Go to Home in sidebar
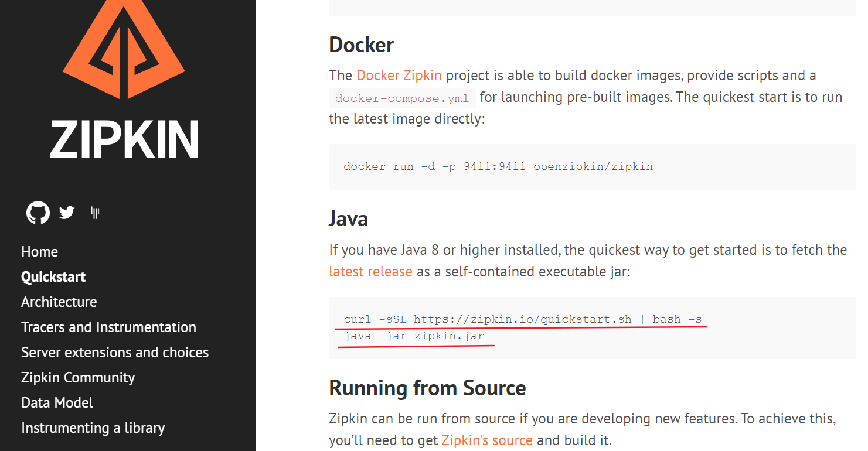The image size is (868, 451). pyautogui.click(x=39, y=252)
